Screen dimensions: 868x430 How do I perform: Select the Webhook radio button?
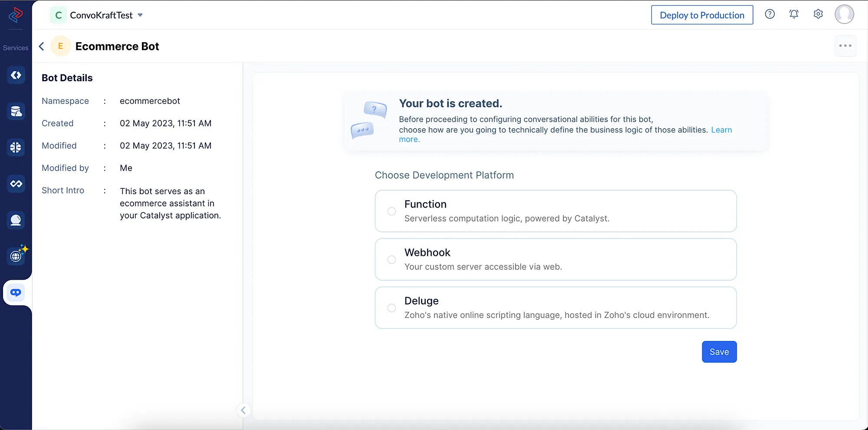point(391,260)
